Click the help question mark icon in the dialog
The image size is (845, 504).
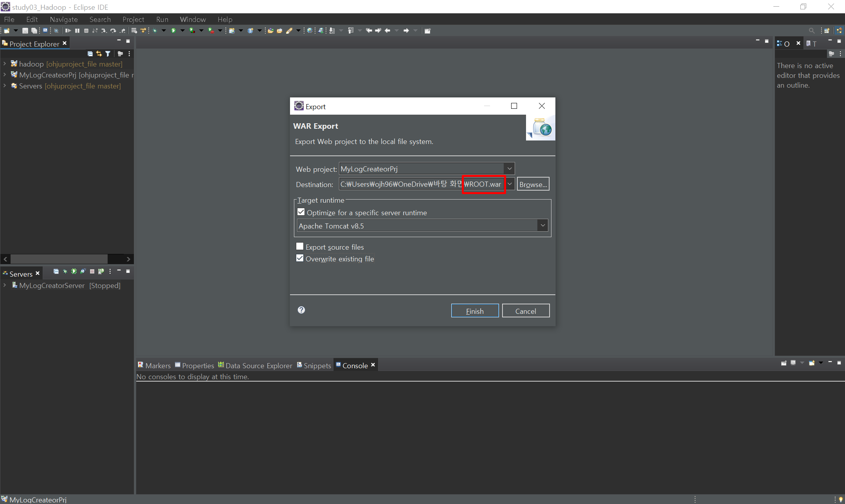pyautogui.click(x=301, y=310)
